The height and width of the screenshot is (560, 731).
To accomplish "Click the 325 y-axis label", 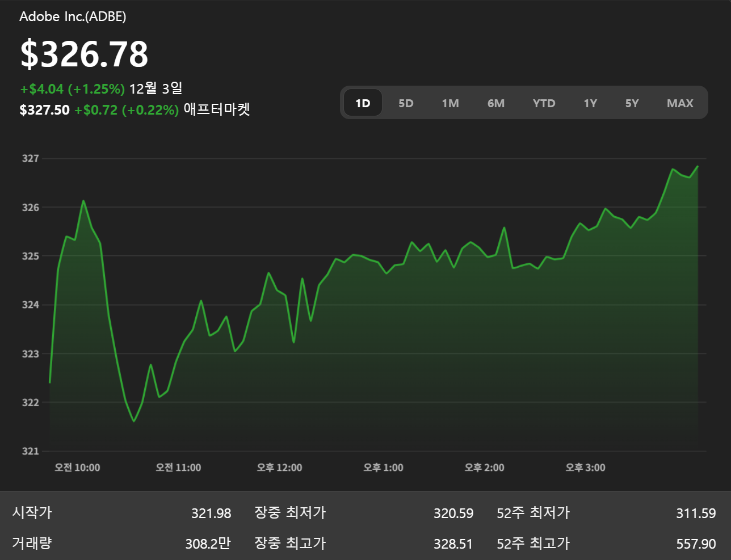I will [x=31, y=256].
